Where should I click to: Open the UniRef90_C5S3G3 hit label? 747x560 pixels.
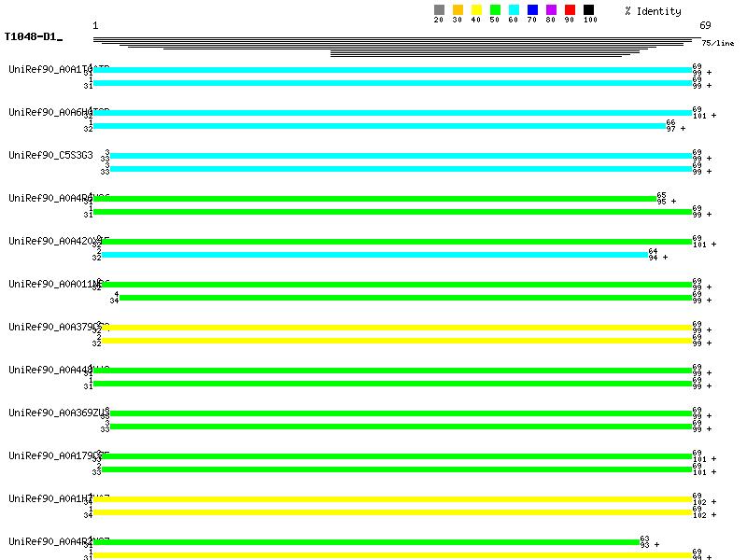[x=50, y=155]
